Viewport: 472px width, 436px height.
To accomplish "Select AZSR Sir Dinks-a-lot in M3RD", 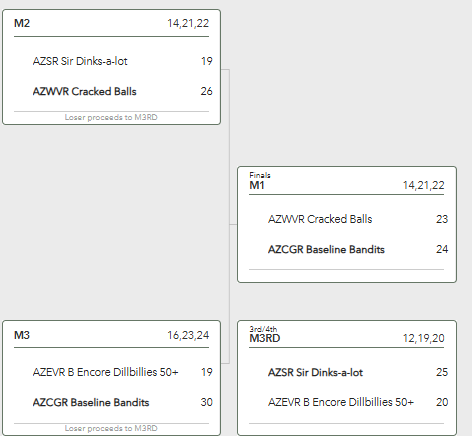I will point(315,372).
